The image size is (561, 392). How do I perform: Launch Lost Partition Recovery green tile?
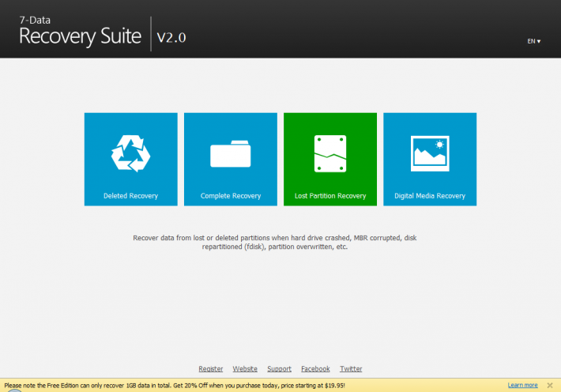point(330,160)
